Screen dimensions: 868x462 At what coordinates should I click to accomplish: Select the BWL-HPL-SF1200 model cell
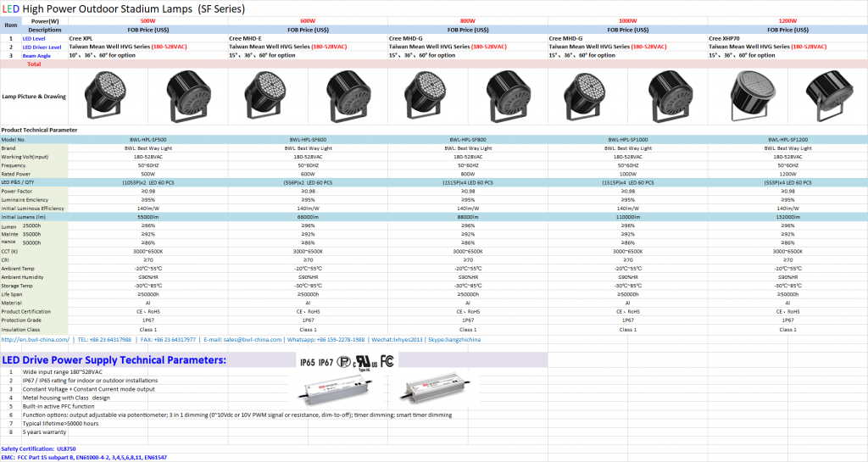(x=787, y=140)
